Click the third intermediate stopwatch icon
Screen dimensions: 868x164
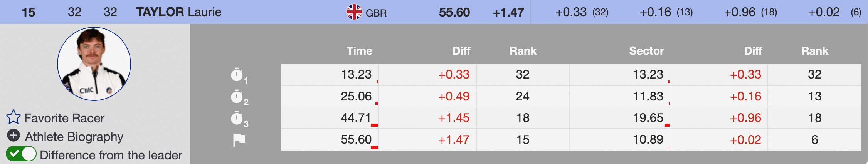tap(237, 118)
